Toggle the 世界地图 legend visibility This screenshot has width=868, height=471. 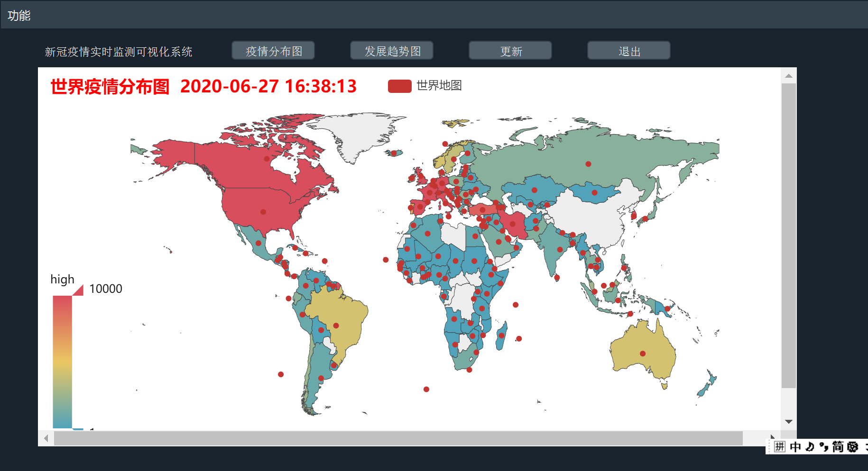[x=399, y=86]
